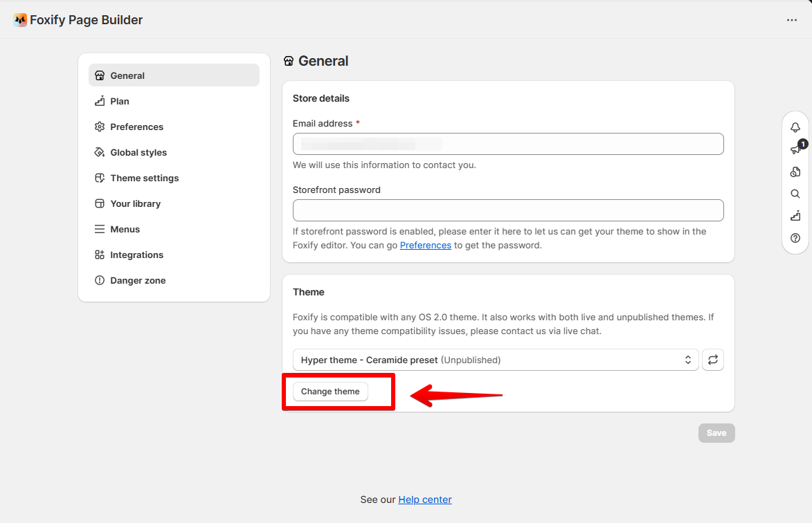This screenshot has height=523, width=812.
Task: Expand the Hyper theme selection dropdown
Action: 496,360
